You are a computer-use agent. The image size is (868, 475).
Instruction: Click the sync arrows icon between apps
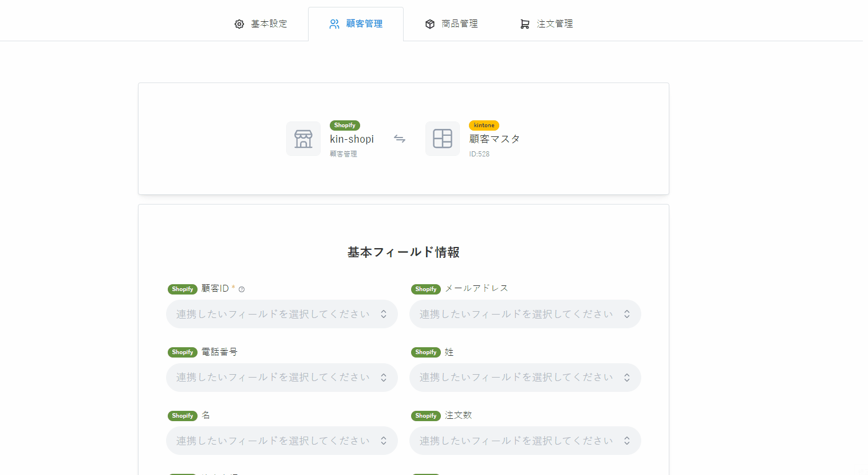coord(400,139)
